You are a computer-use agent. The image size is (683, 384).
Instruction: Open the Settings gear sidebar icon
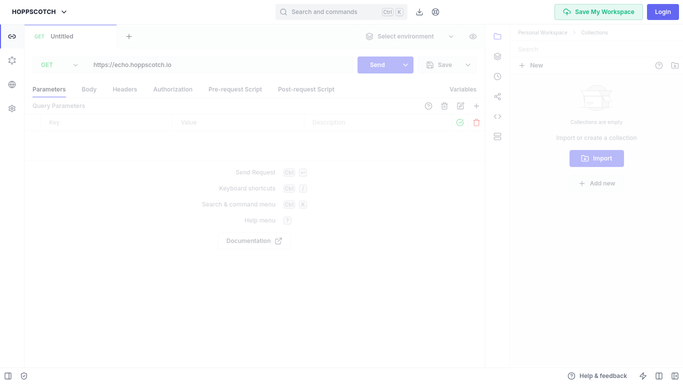tap(12, 108)
